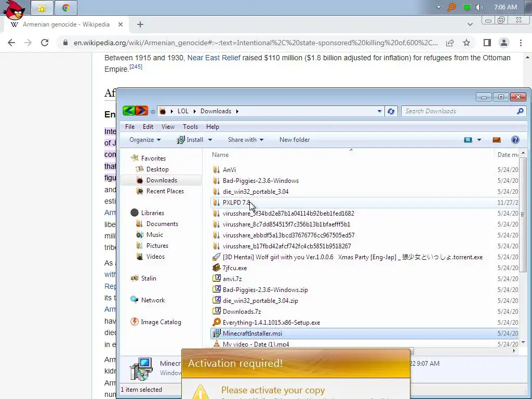Open Documents library
532x399 pixels.
click(x=162, y=224)
